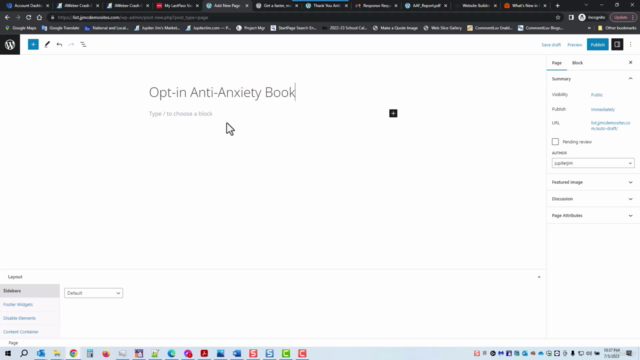Open the Outlook taskbar icon
The height and width of the screenshot is (360, 640).
(x=41, y=353)
